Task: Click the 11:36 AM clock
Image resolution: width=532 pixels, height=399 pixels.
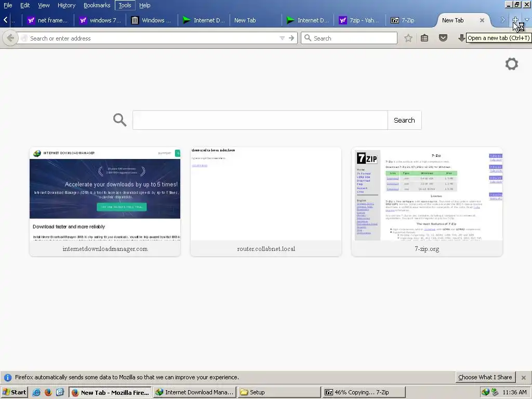Action: 514,392
